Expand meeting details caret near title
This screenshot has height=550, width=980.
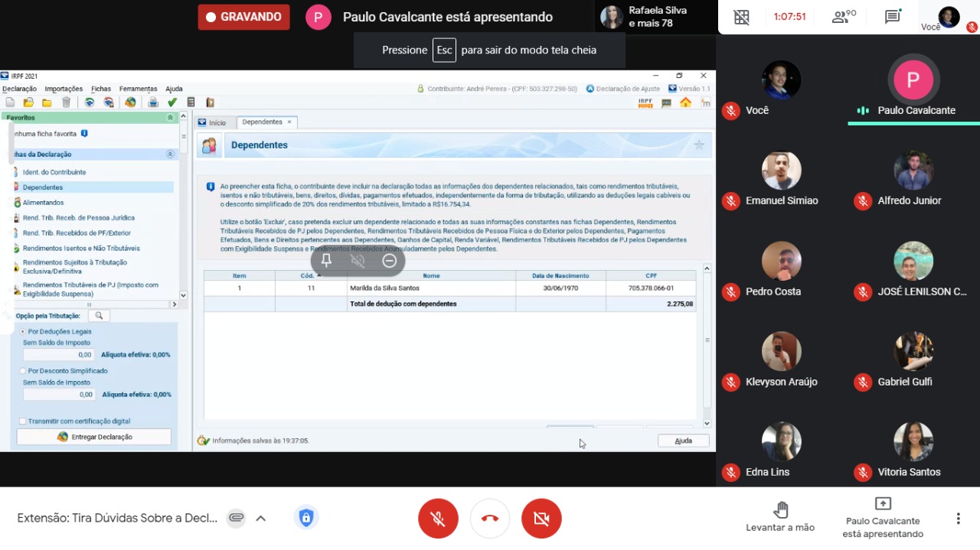click(x=260, y=518)
